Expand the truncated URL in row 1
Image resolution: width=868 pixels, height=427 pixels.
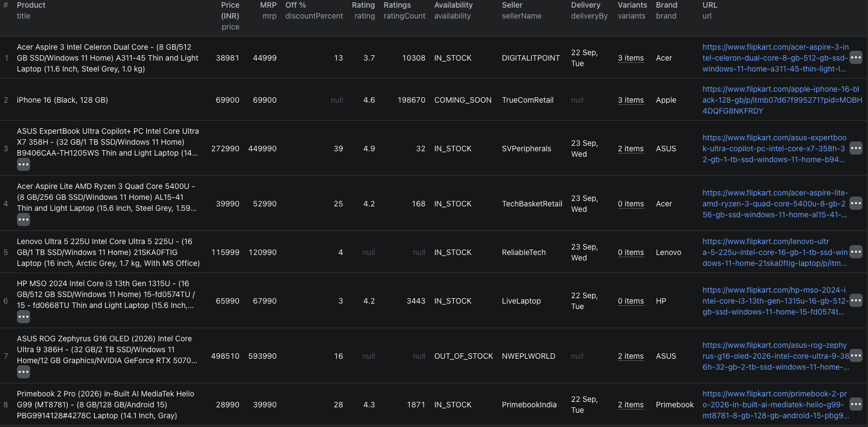point(856,57)
